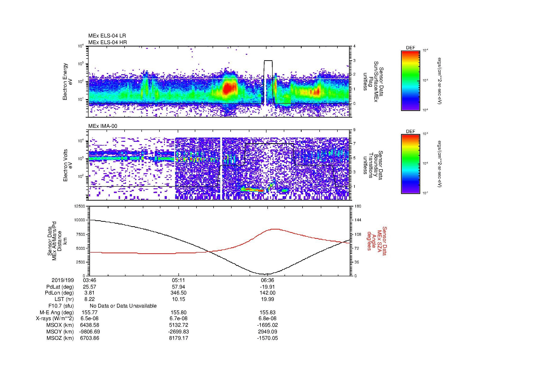555x392 pixels.
Task: Click the MEx ELS-04 HR plot title
Action: tap(107, 42)
